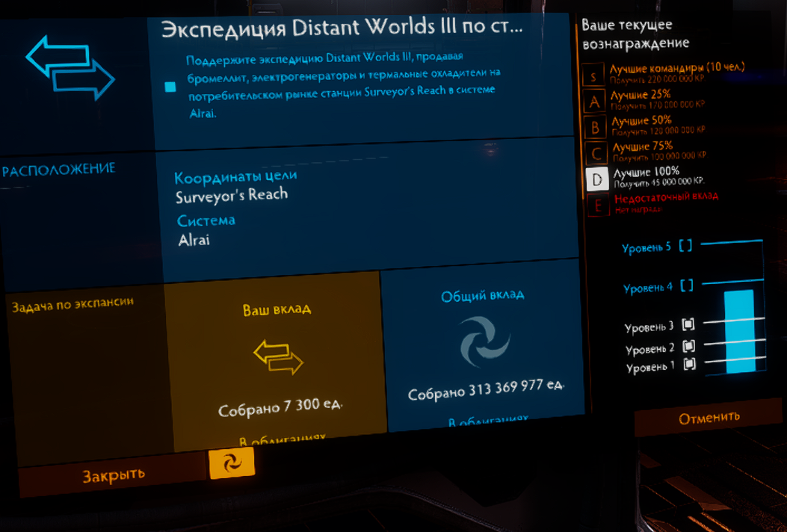Select the red E tier badge

tap(598, 205)
